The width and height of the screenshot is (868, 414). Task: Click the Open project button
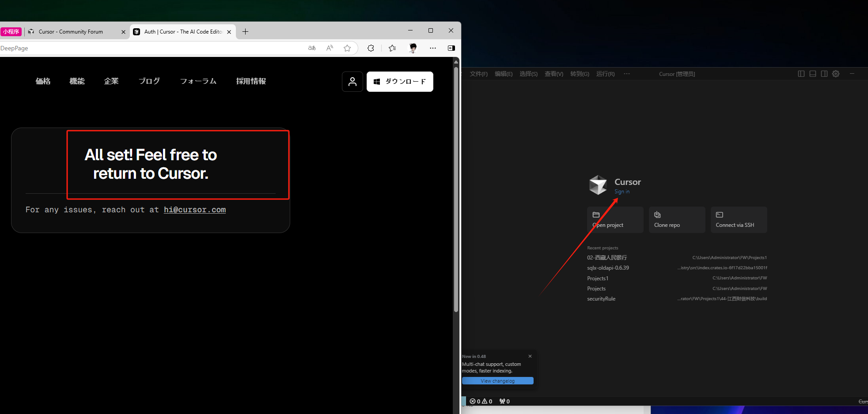point(615,220)
